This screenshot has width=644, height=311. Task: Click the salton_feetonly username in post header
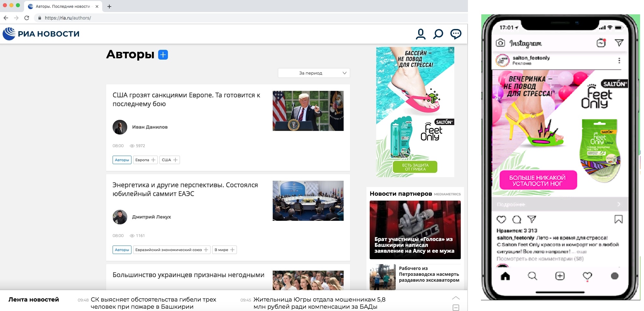click(531, 58)
